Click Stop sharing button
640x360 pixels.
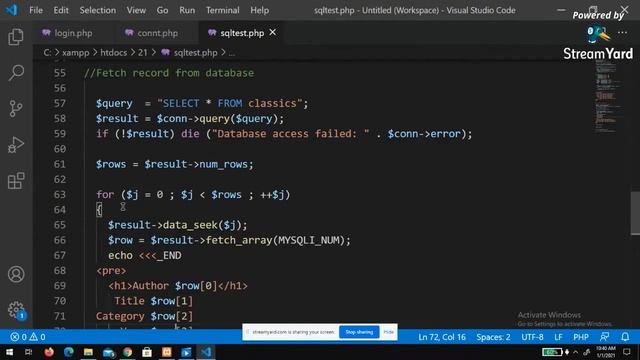(x=359, y=332)
